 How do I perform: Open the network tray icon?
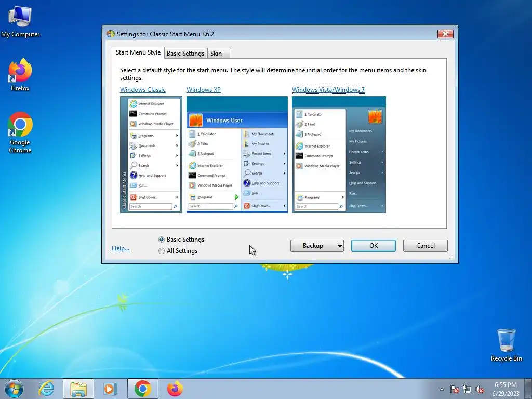[467, 389]
